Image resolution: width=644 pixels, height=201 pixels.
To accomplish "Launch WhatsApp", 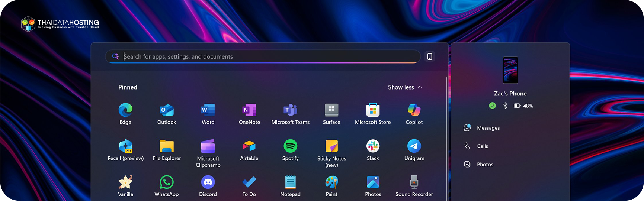I will pos(167,186).
